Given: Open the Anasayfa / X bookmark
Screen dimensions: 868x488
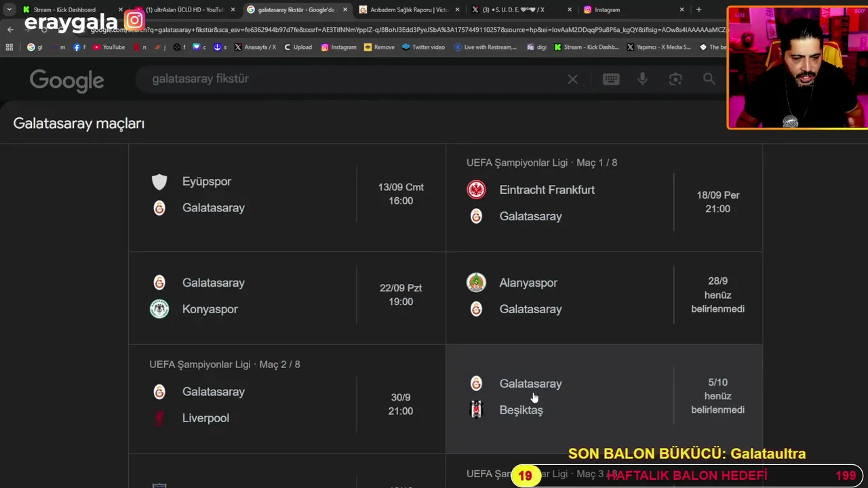Looking at the screenshot, I should [x=255, y=47].
